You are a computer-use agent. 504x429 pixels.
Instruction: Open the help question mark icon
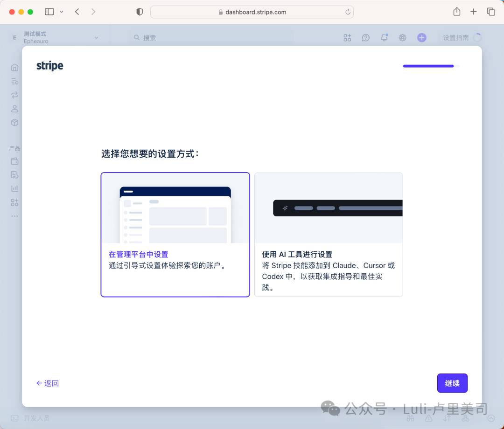pyautogui.click(x=366, y=38)
